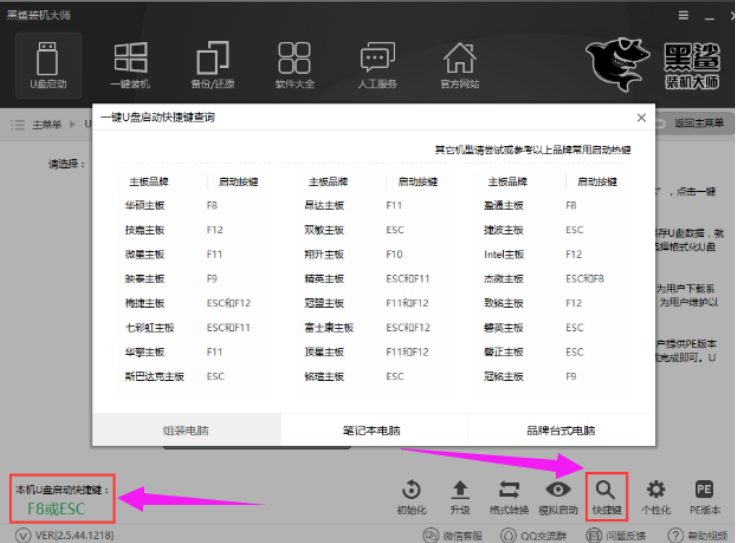Select the 双敏主板 entry
Image resolution: width=736 pixels, height=543 pixels.
tap(324, 229)
